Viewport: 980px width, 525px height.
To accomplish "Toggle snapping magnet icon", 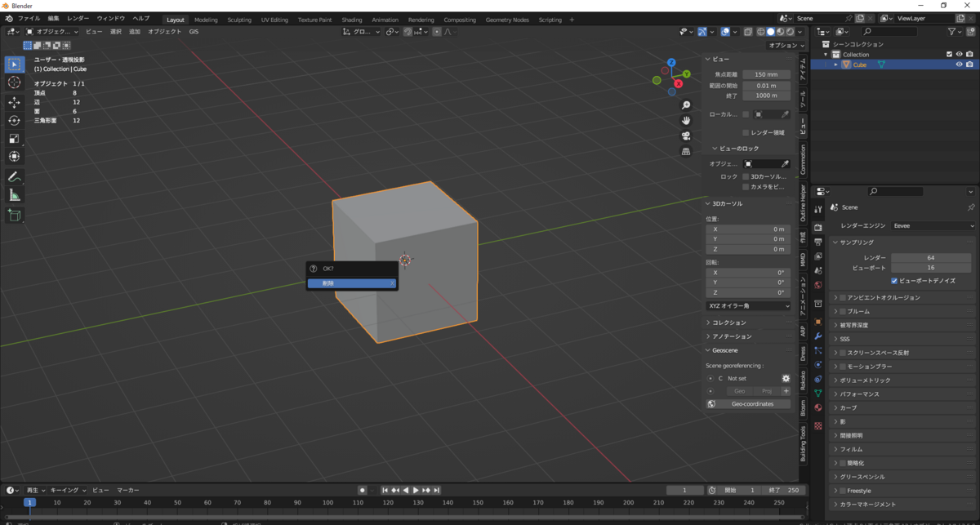I will [x=407, y=32].
